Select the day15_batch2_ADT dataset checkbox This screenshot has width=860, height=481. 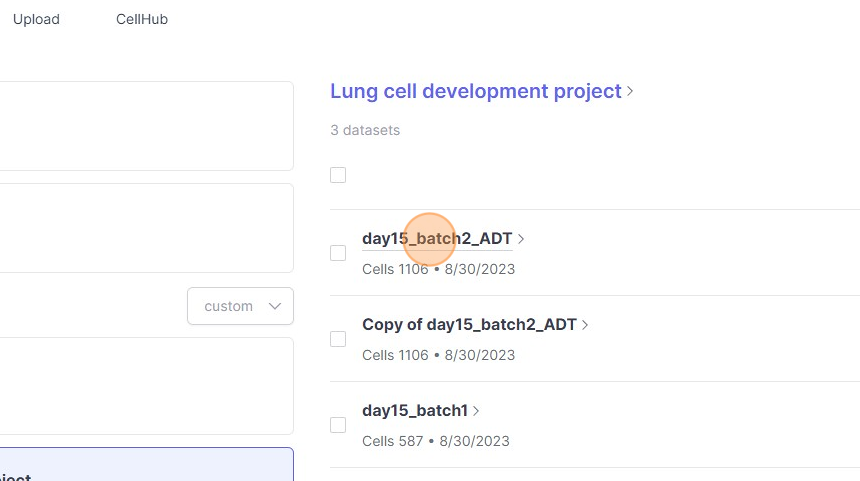pos(338,253)
